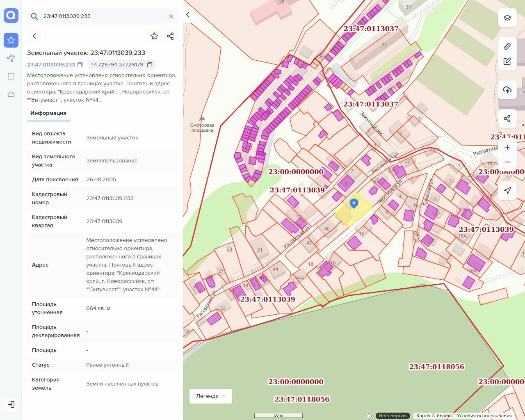Screen dimensions: 525x420
Task: Open the map layers panel
Action: tap(507, 18)
